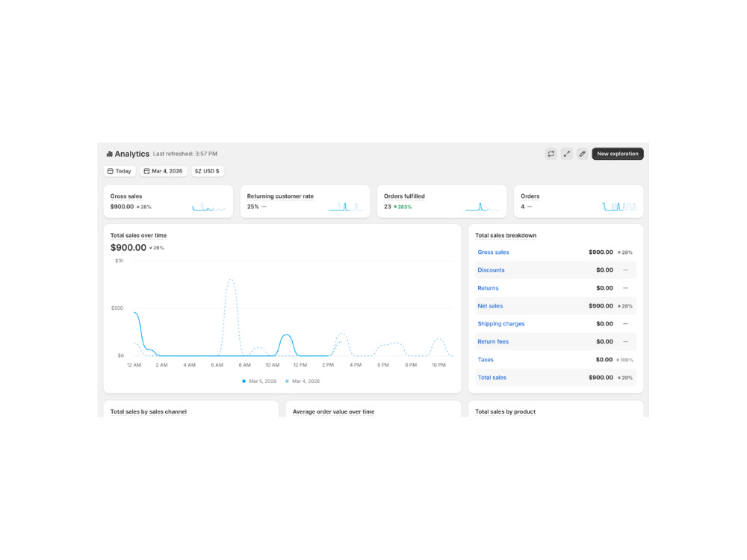Toggle the Mar 4, 2026 legend series

(x=303, y=382)
